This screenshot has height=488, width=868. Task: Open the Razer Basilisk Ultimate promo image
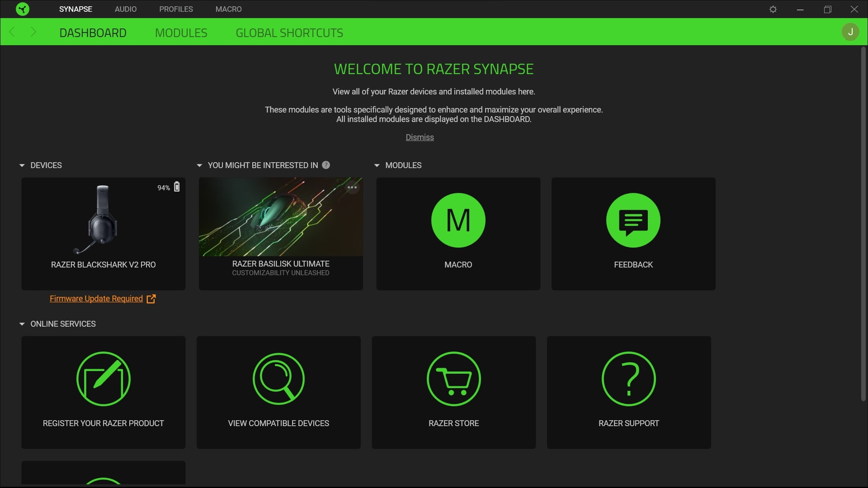(281, 217)
